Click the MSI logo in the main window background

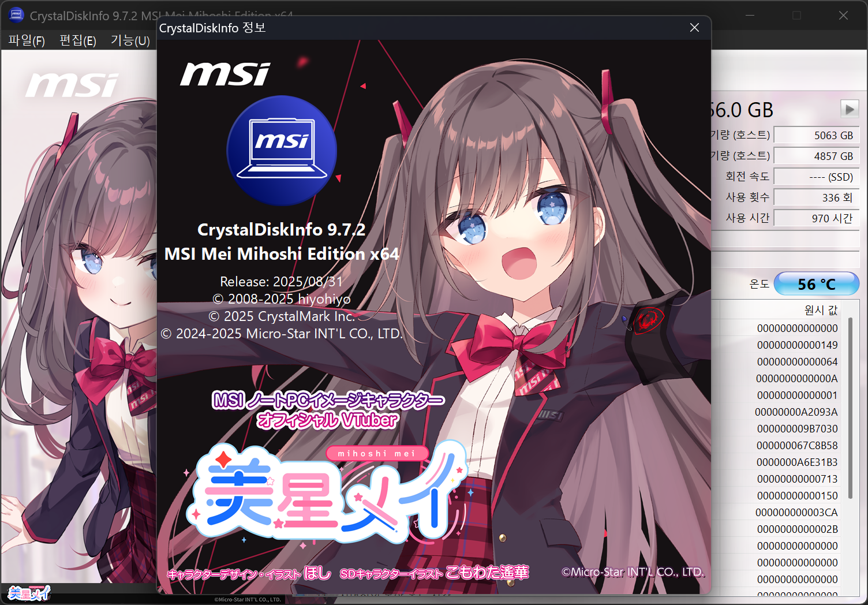pyautogui.click(x=72, y=85)
